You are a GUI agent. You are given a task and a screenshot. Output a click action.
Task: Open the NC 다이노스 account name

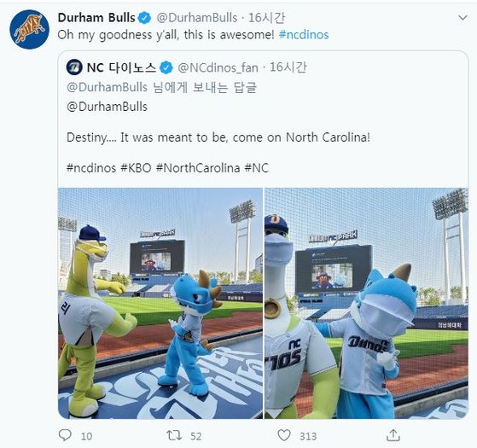(121, 67)
